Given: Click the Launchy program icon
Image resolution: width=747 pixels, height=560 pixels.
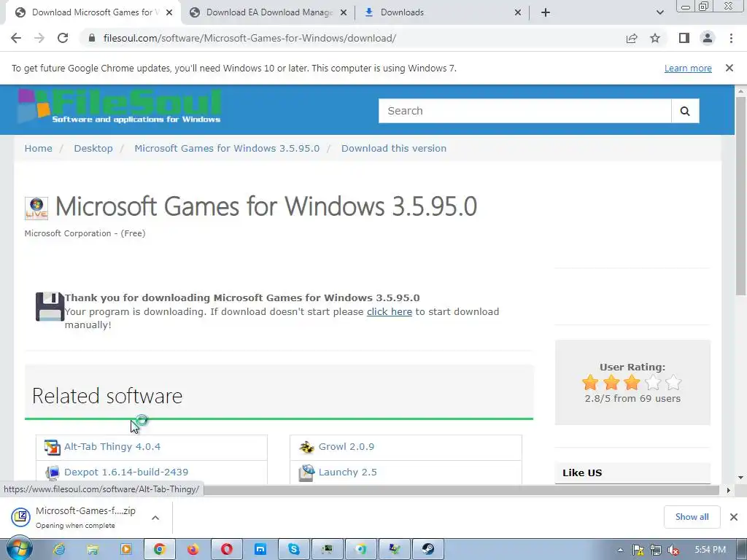Looking at the screenshot, I should pyautogui.click(x=306, y=472).
